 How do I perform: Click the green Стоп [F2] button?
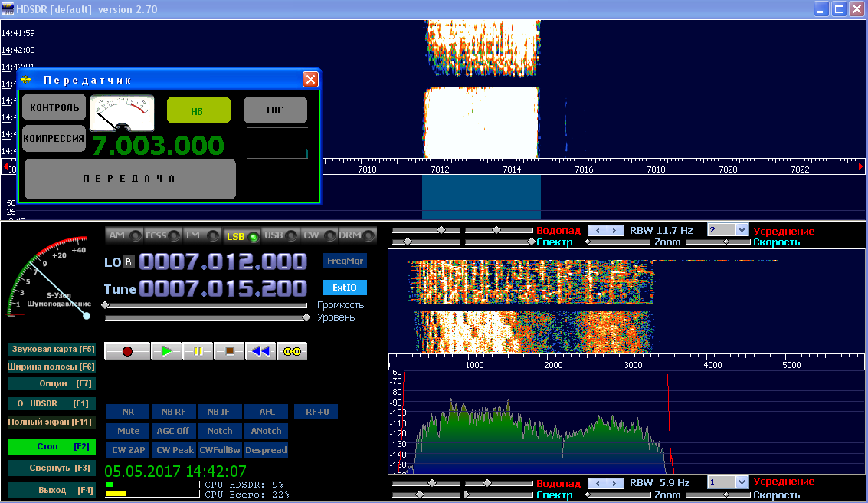click(x=51, y=446)
